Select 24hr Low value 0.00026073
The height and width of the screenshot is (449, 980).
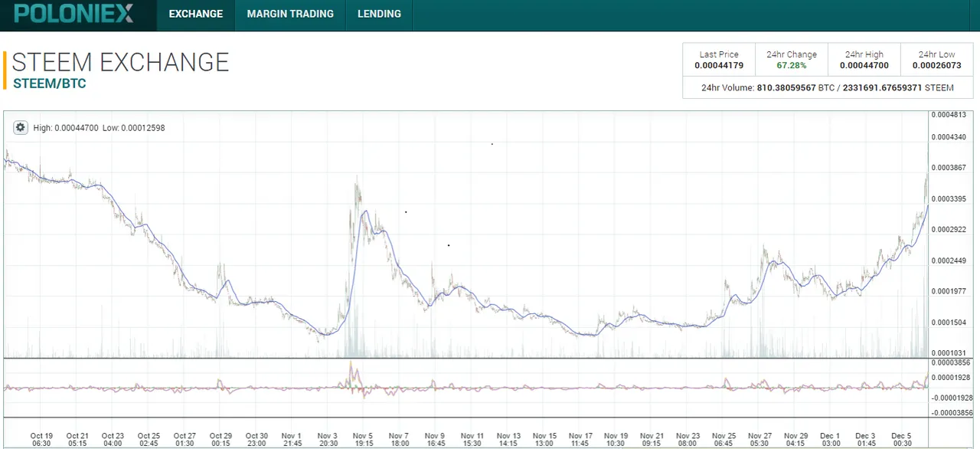click(936, 65)
